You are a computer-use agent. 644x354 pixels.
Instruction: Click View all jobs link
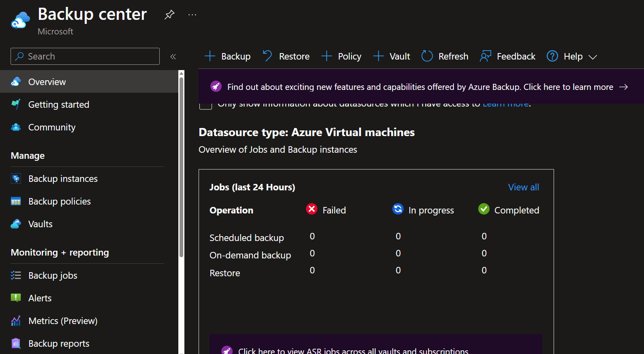524,187
